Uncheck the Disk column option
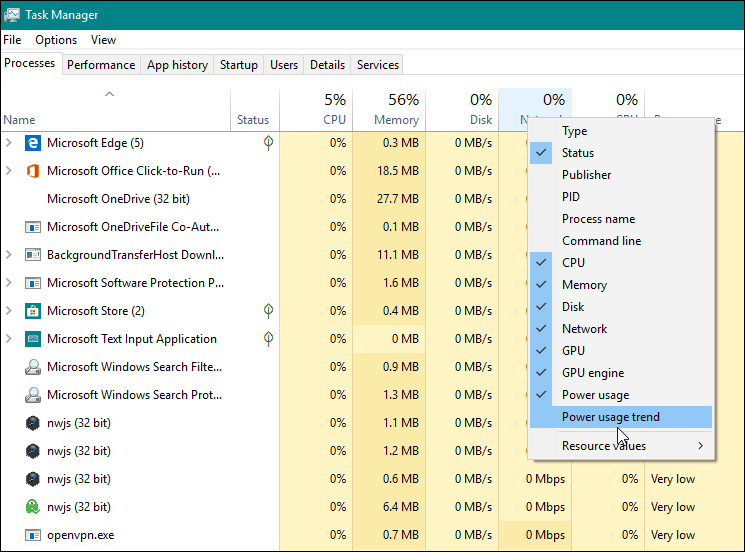Screen dimensions: 745x552 (x=621, y=307)
